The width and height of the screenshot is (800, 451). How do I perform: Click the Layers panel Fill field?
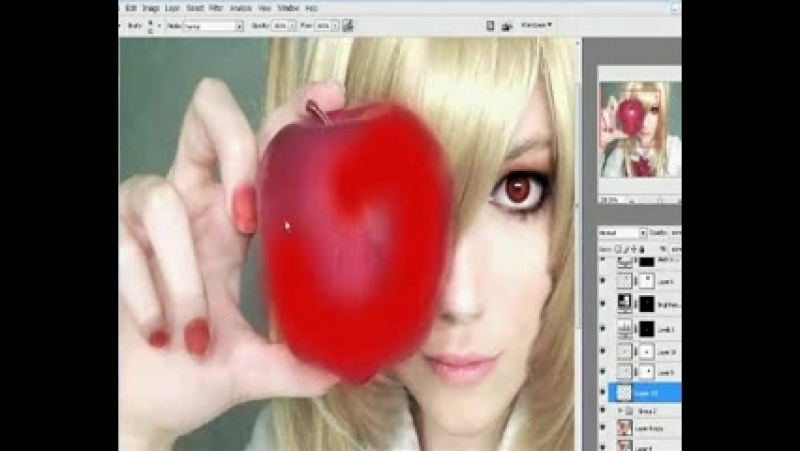(x=676, y=249)
